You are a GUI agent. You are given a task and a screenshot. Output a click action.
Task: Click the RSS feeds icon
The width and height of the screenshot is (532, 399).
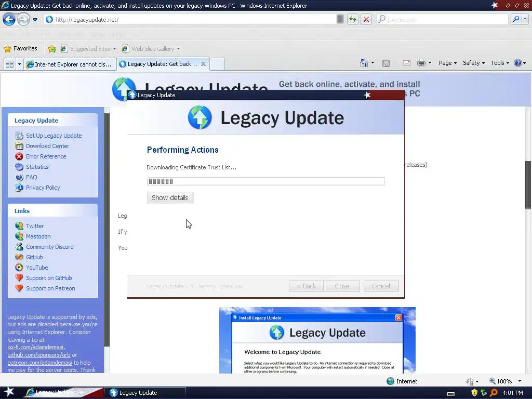click(x=386, y=63)
